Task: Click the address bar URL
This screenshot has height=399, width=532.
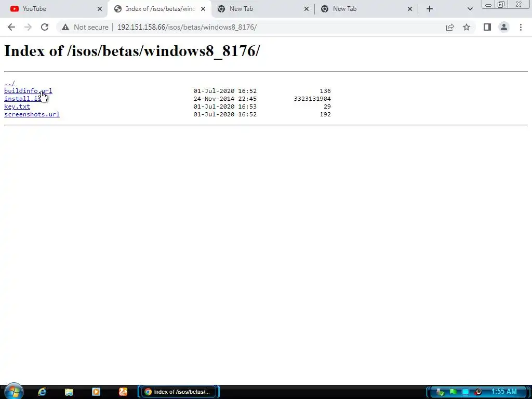Action: pos(187,27)
